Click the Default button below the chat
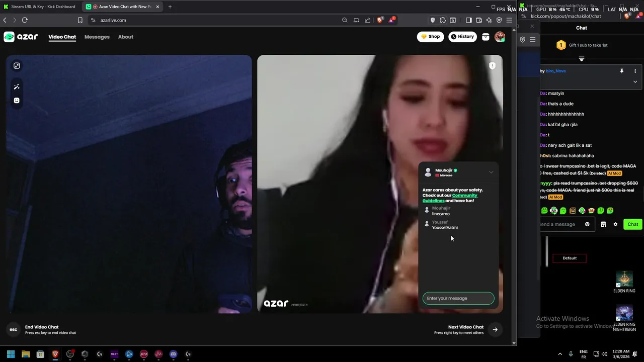The width and height of the screenshot is (644, 362). click(570, 258)
